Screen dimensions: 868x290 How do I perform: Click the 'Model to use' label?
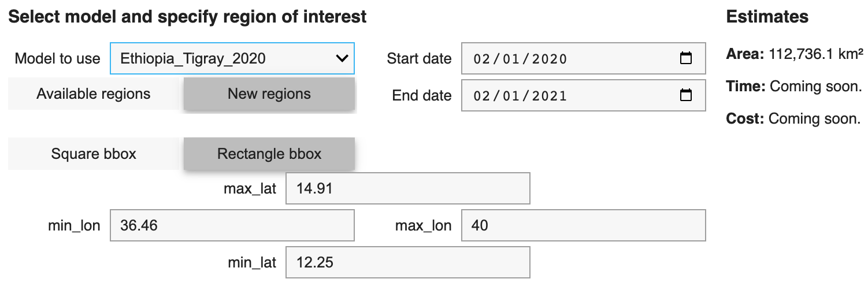point(58,58)
